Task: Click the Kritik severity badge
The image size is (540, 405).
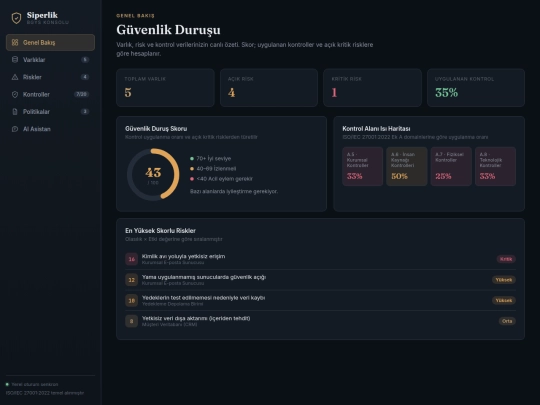Action: click(x=506, y=259)
